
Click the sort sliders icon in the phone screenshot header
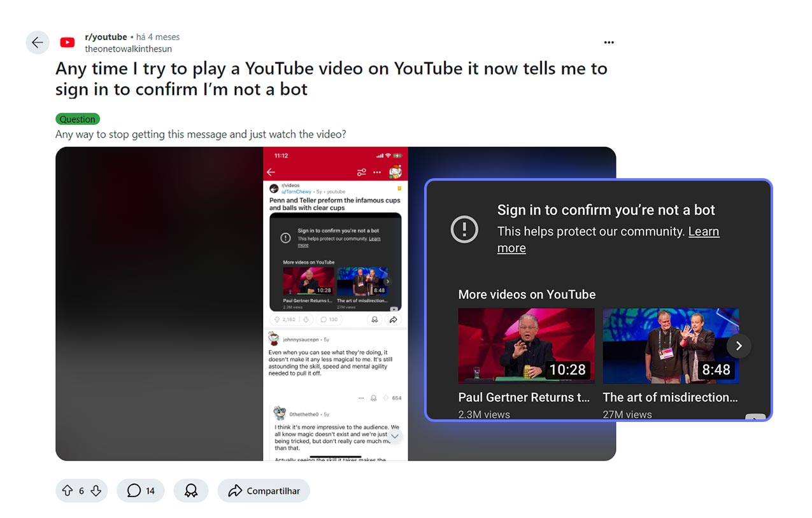[x=361, y=172]
